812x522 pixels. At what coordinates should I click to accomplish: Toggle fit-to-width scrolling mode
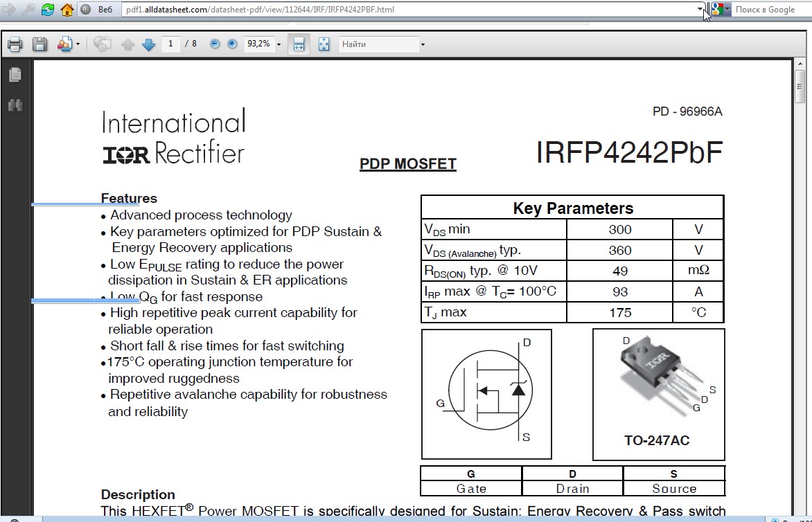(299, 44)
